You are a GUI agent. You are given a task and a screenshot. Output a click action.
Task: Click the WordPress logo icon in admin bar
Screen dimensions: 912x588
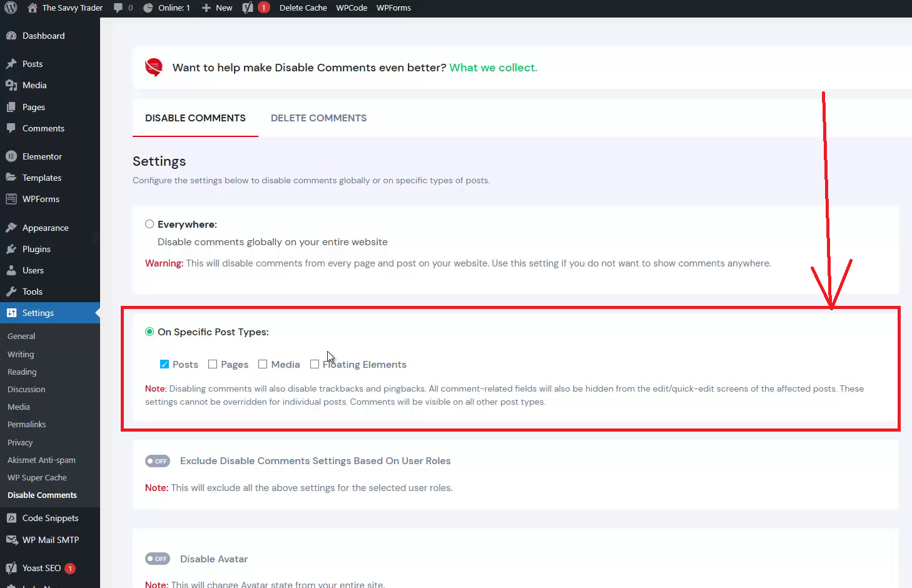(x=11, y=8)
